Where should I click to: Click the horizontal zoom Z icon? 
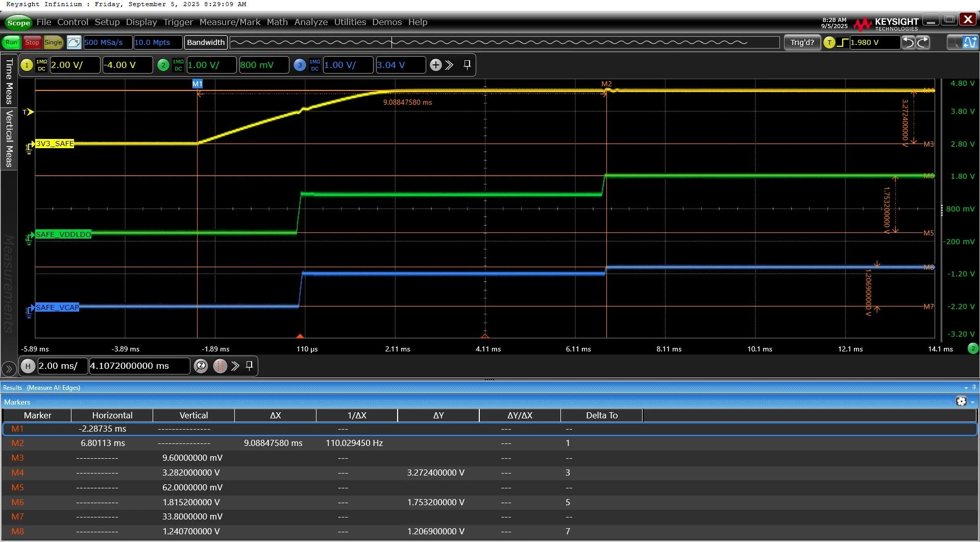201,366
